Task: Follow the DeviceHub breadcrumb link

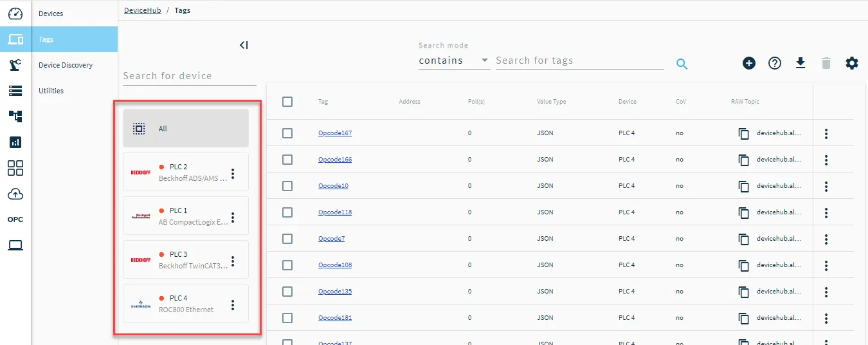Action: [x=143, y=10]
